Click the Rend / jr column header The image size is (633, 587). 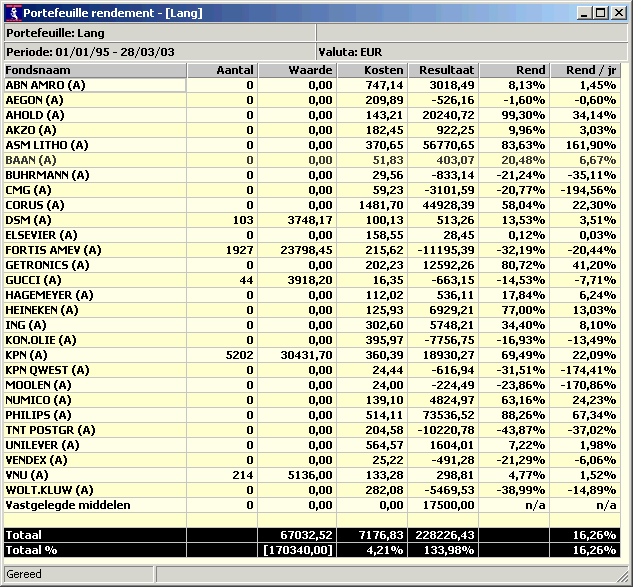(585, 70)
